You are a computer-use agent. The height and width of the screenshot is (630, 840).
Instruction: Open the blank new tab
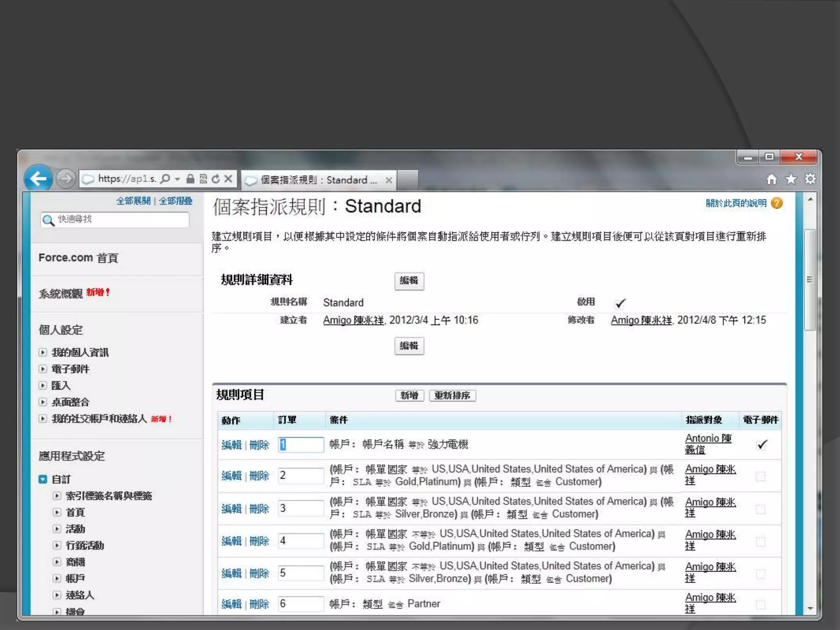pos(408,180)
